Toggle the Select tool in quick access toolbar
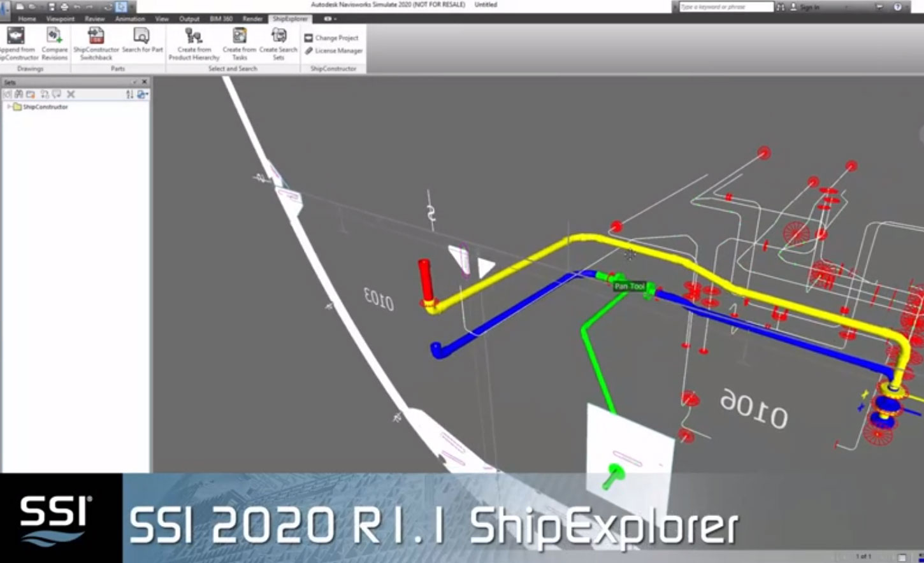This screenshot has height=563, width=924. (x=120, y=6)
